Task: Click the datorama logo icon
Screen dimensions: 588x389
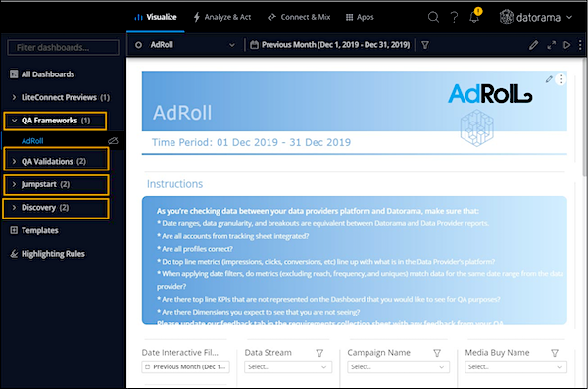Action: point(506,17)
